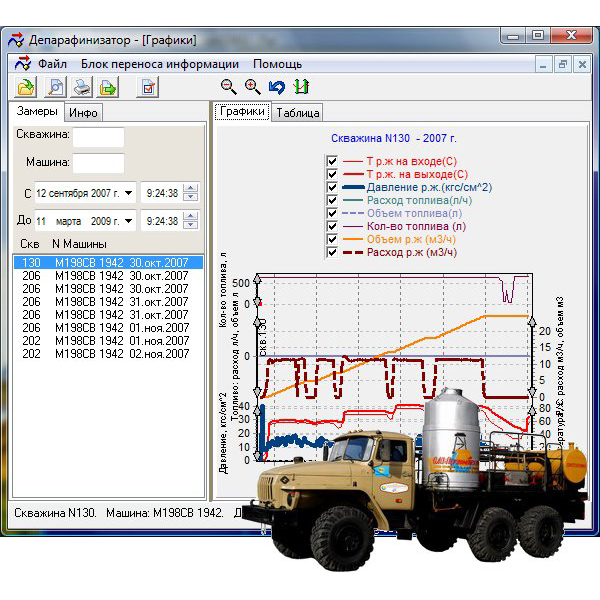The width and height of the screenshot is (600, 600).
Task: Zoom out the graph with minus magnifier
Action: coord(229,87)
